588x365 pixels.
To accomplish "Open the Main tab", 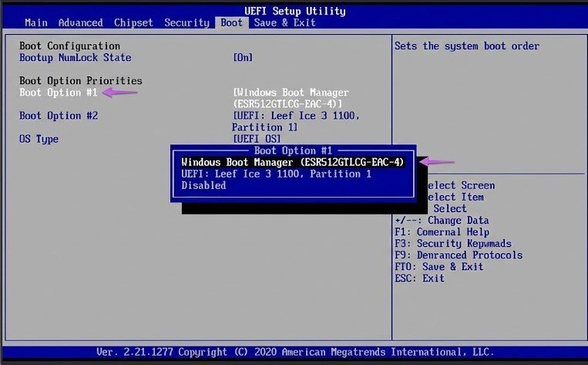I will pos(36,22).
